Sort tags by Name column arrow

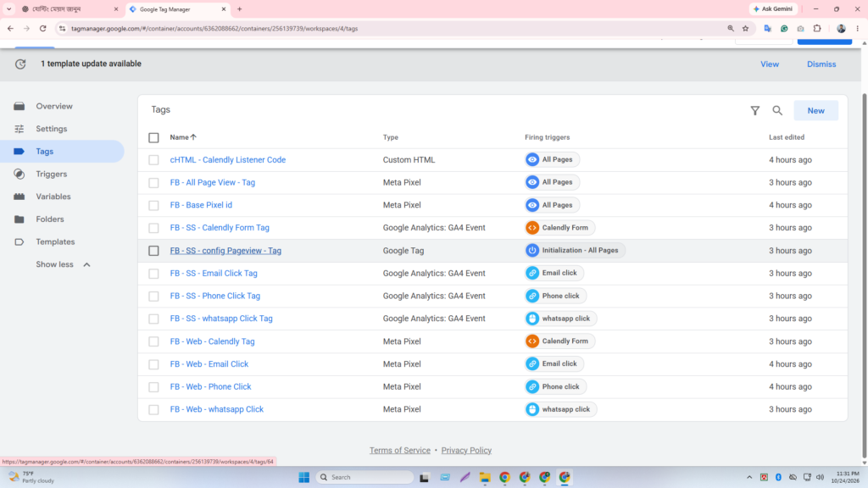coord(193,137)
